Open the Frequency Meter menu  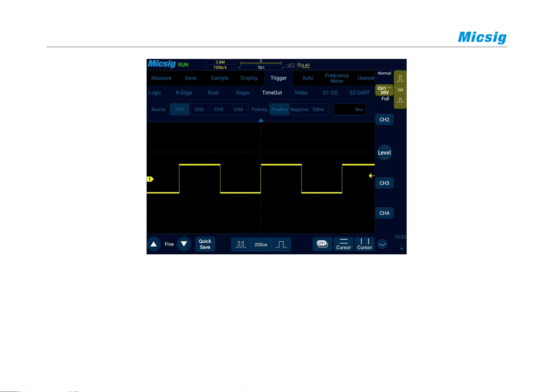coord(337,78)
